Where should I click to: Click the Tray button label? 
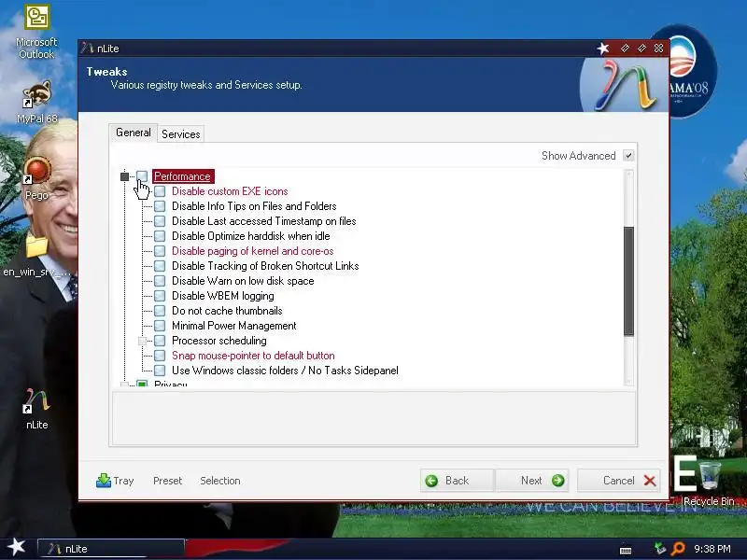coord(123,481)
